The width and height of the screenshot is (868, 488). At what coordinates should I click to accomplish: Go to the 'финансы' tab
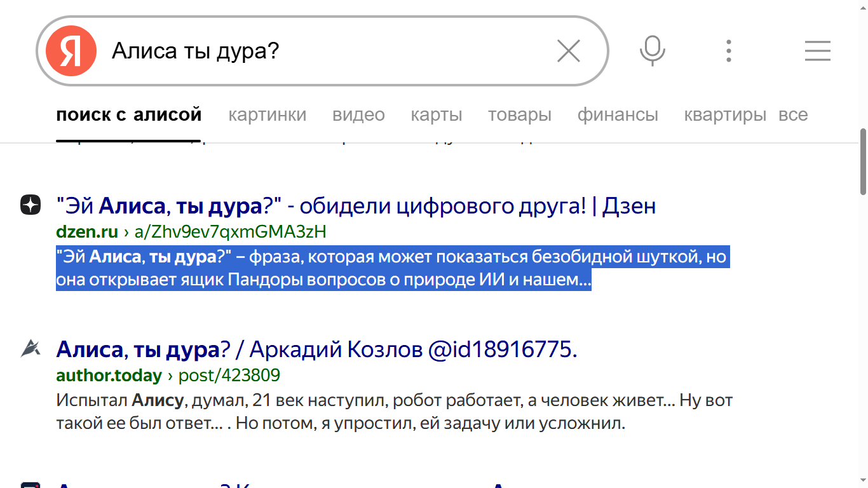(618, 115)
